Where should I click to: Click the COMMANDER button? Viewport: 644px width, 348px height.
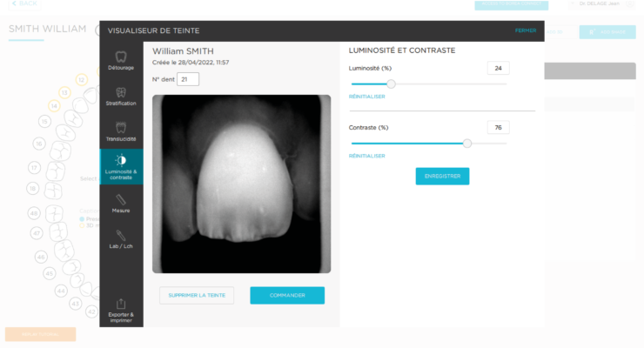(x=287, y=296)
